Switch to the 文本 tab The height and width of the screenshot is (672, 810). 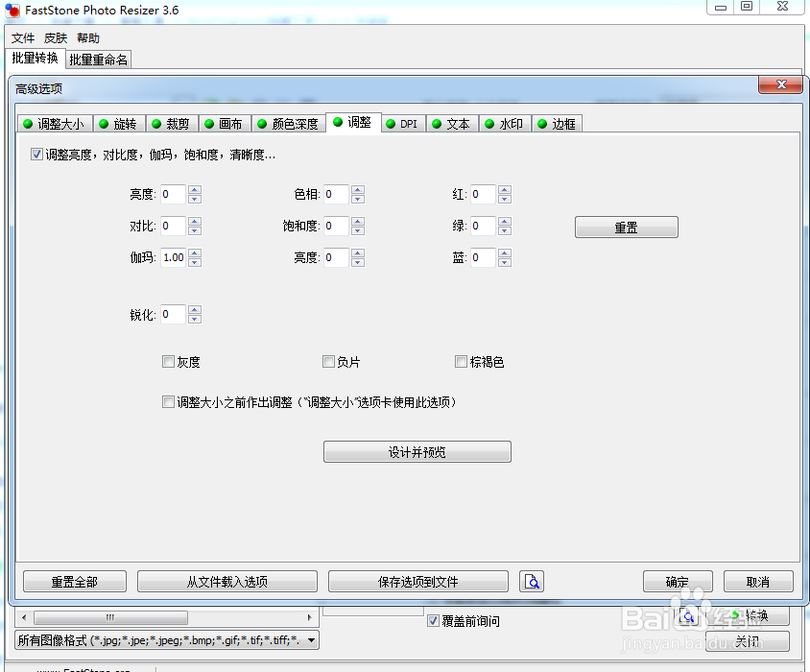coord(453,124)
